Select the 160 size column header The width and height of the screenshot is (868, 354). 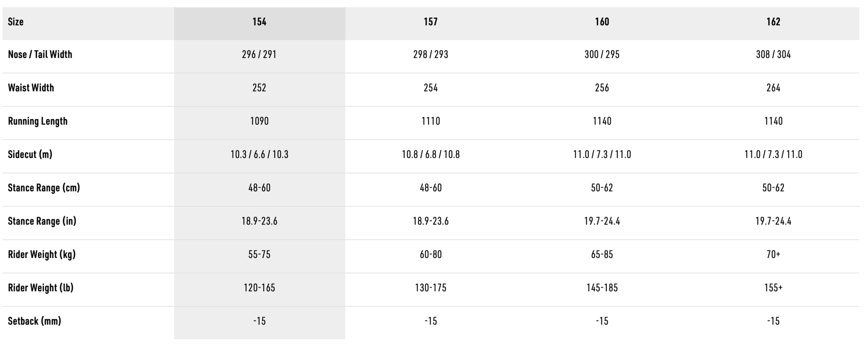tap(602, 22)
